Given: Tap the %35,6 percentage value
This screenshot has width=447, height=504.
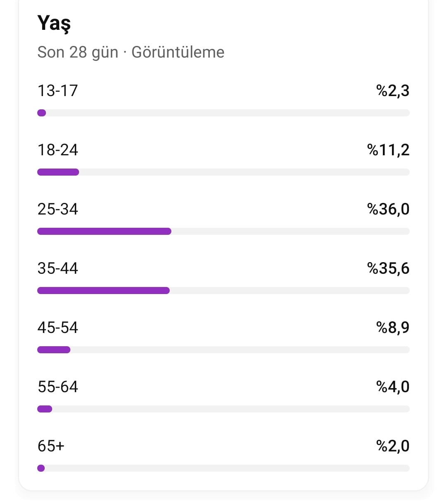Looking at the screenshot, I should 388,268.
